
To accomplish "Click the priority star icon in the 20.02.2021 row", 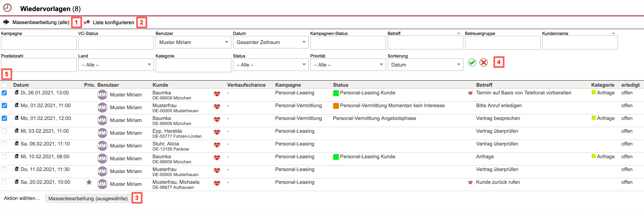I will [x=89, y=182].
